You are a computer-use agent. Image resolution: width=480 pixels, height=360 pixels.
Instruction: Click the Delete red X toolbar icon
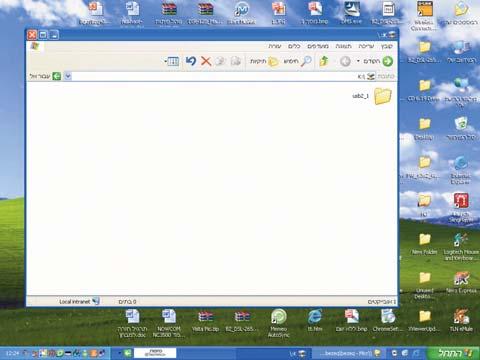click(206, 61)
